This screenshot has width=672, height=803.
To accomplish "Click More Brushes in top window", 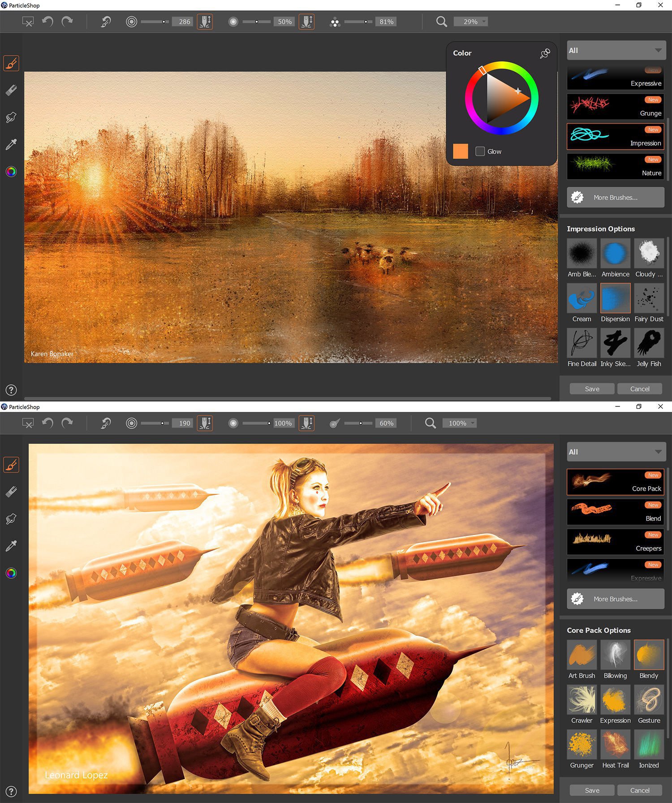I will point(616,198).
